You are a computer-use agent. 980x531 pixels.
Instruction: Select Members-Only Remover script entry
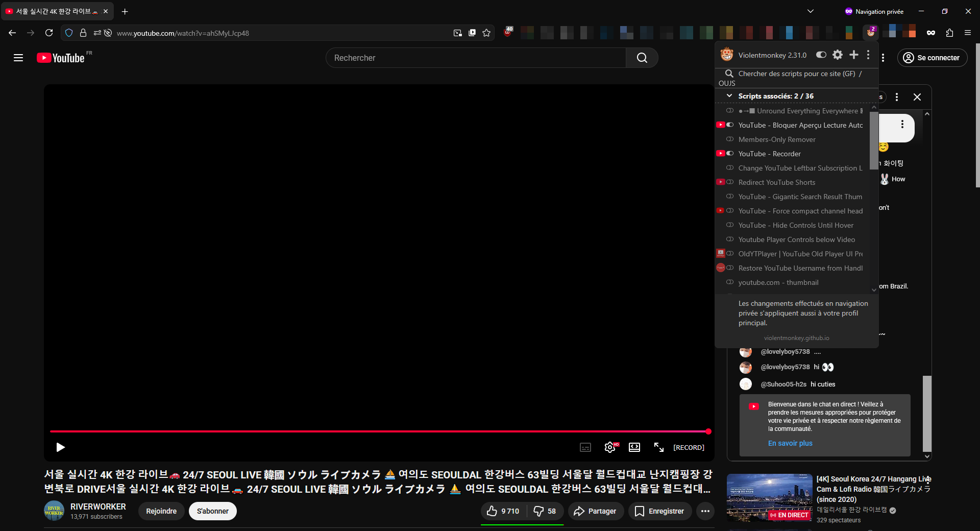click(777, 139)
